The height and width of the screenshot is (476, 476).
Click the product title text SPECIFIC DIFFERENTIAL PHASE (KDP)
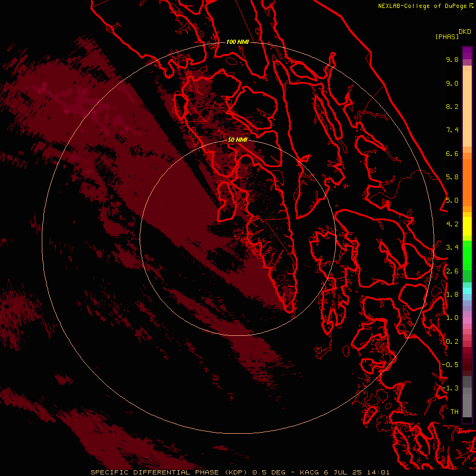coord(170,472)
